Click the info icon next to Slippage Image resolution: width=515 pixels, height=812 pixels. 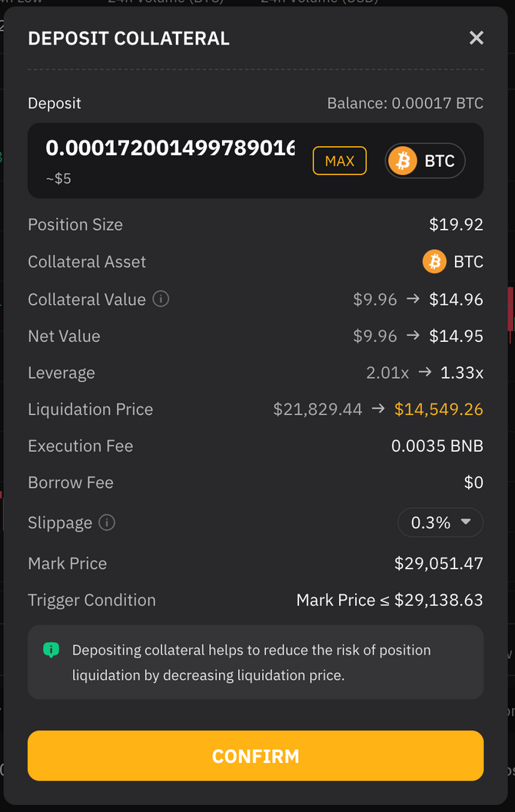coord(108,523)
